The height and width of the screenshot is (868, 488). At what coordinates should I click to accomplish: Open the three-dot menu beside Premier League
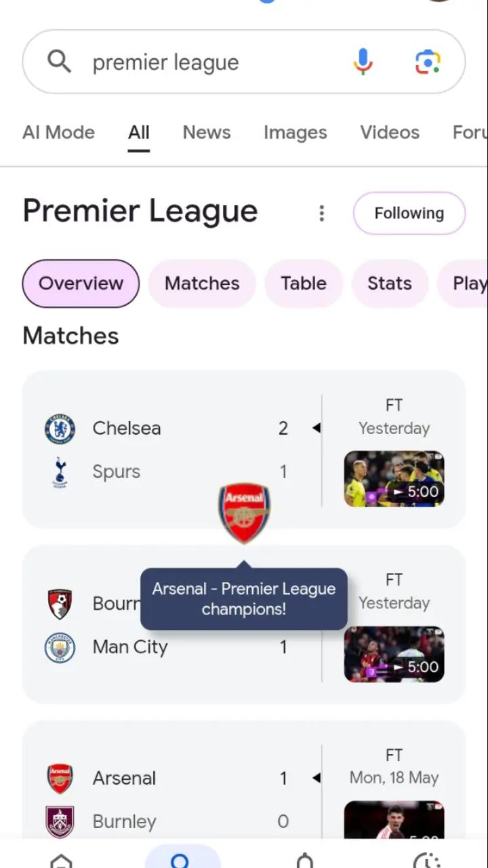tap(322, 214)
